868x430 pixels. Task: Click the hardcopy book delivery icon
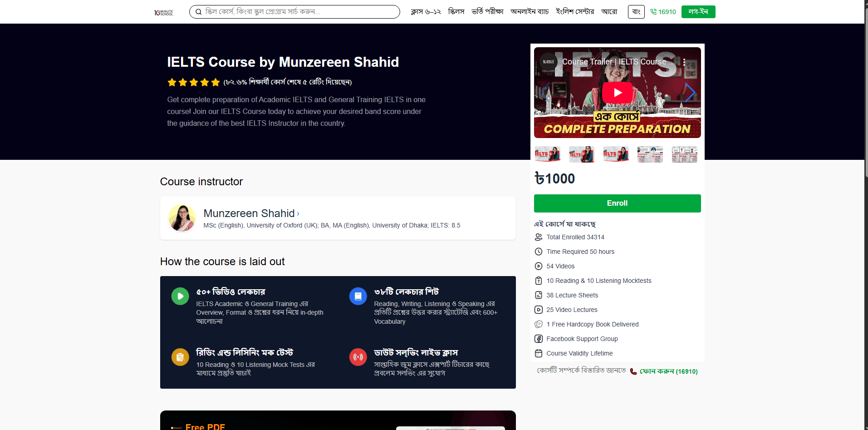tap(539, 324)
